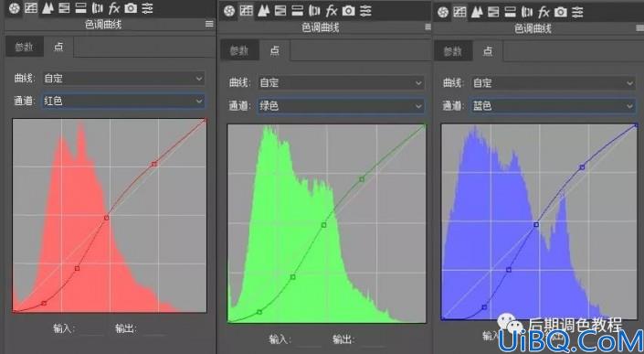Switch to 参数 tab in blue-channel panel
Viewport: 644px width, 354px height.
(x=453, y=51)
